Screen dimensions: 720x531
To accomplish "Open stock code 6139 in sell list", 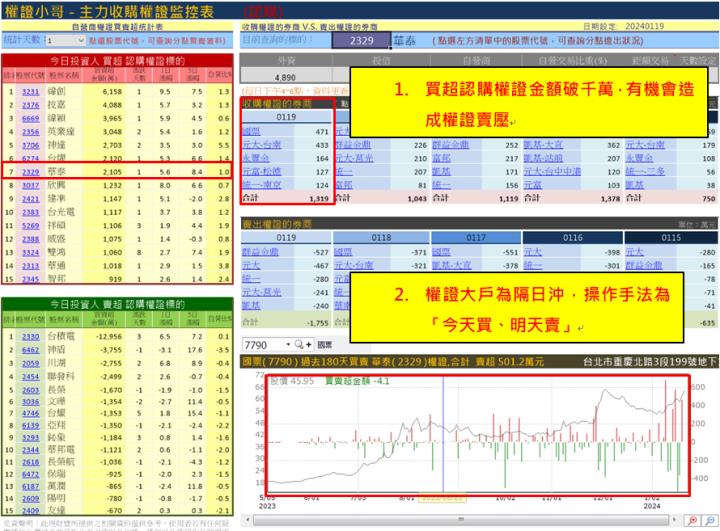I will click(31, 426).
